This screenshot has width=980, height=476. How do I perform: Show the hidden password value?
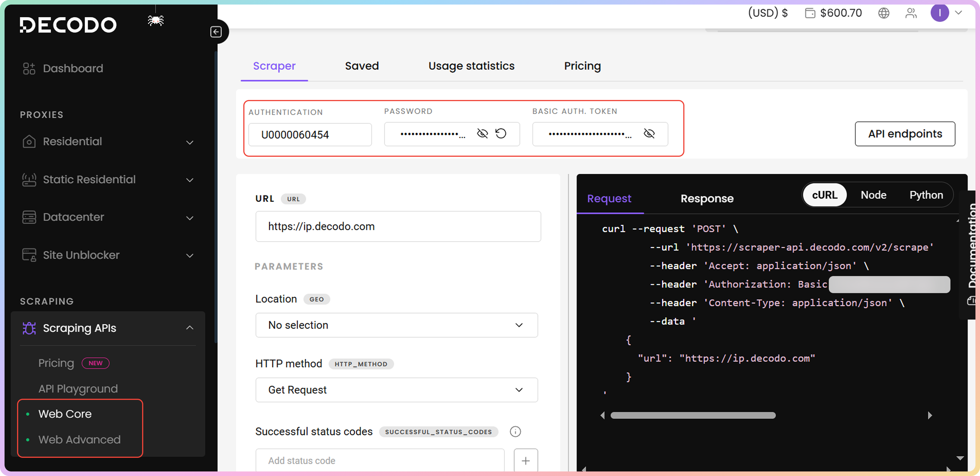click(482, 133)
